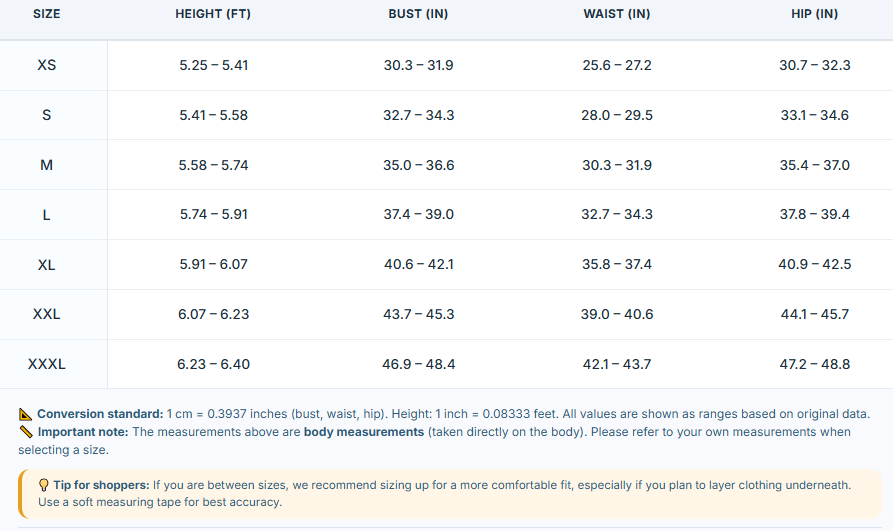Select the SIZE column header
This screenshot has height=531, width=893.
point(47,14)
